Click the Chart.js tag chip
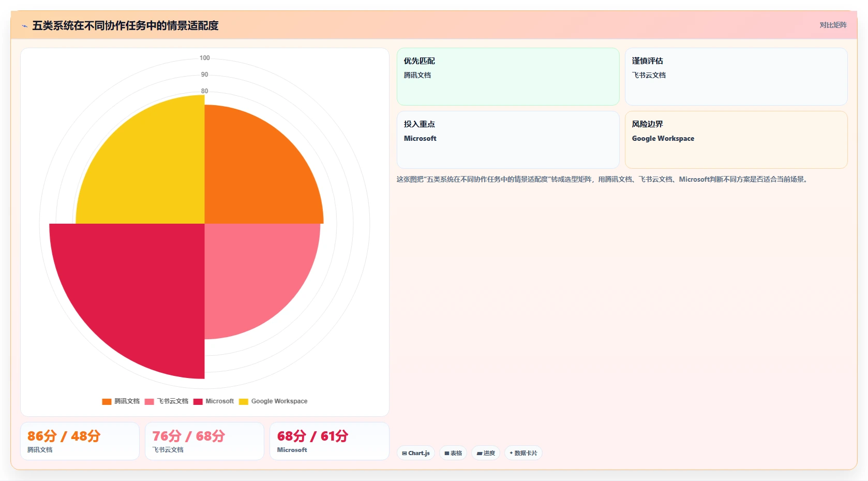Screen dimensions: 868x481 click(x=416, y=453)
